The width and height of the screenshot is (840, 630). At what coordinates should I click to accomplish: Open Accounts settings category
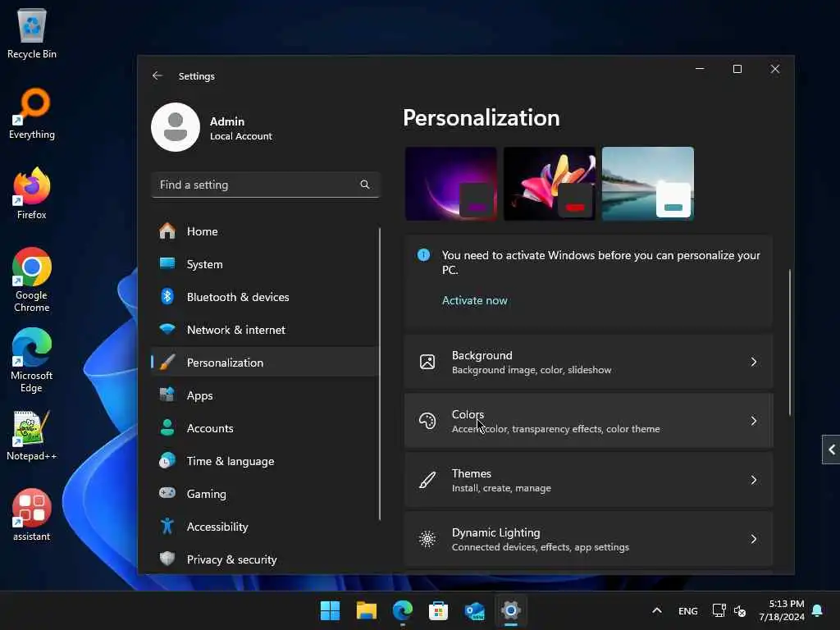pyautogui.click(x=265, y=428)
